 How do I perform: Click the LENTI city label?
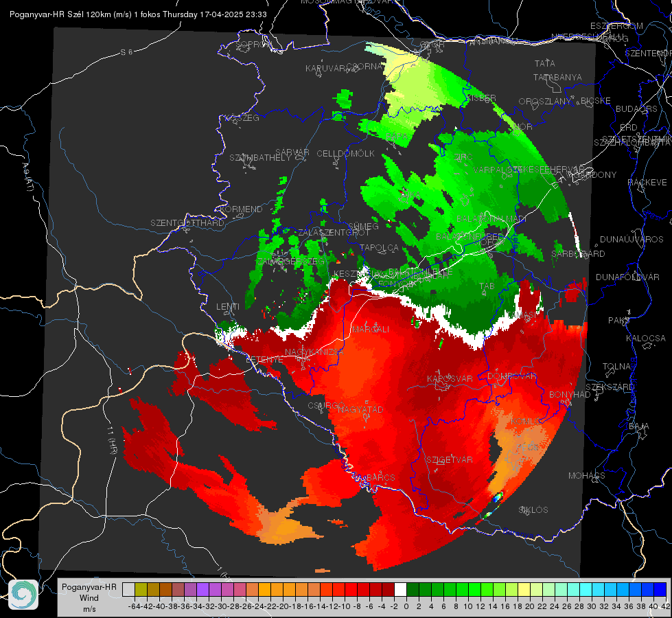pos(228,307)
